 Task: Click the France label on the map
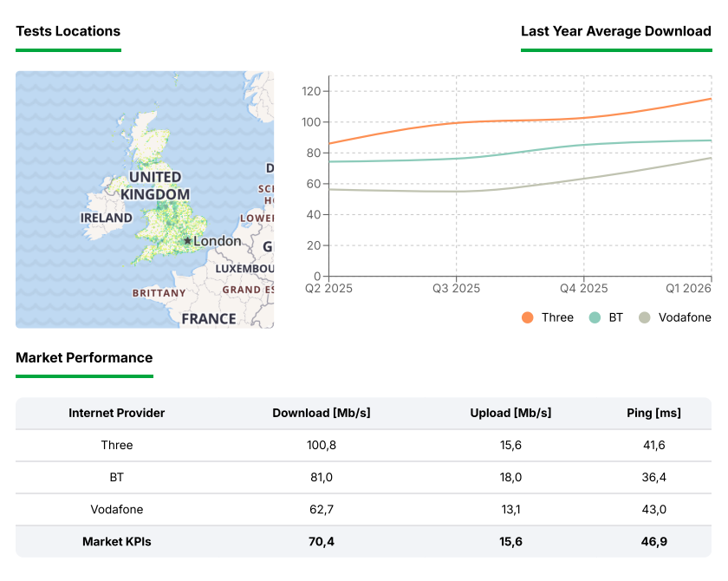(x=208, y=318)
